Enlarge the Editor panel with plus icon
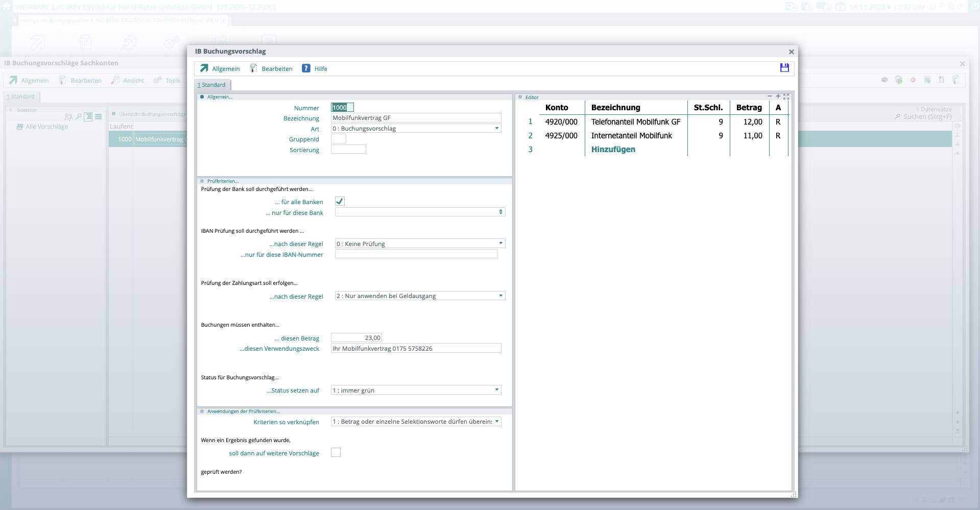 coord(778,96)
